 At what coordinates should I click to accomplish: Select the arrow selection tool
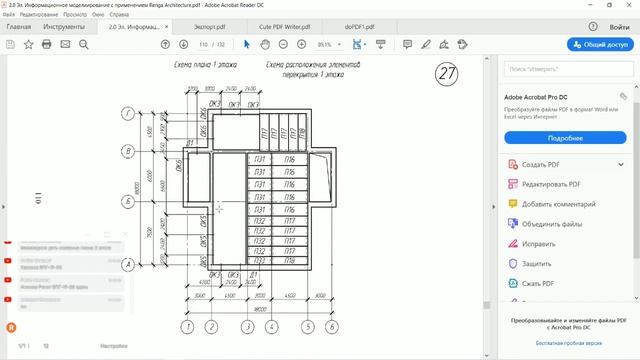coord(247,44)
